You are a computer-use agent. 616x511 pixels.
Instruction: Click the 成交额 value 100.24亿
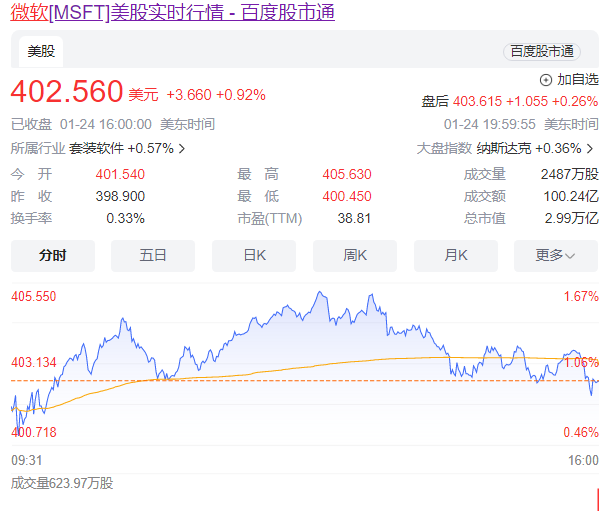571,196
